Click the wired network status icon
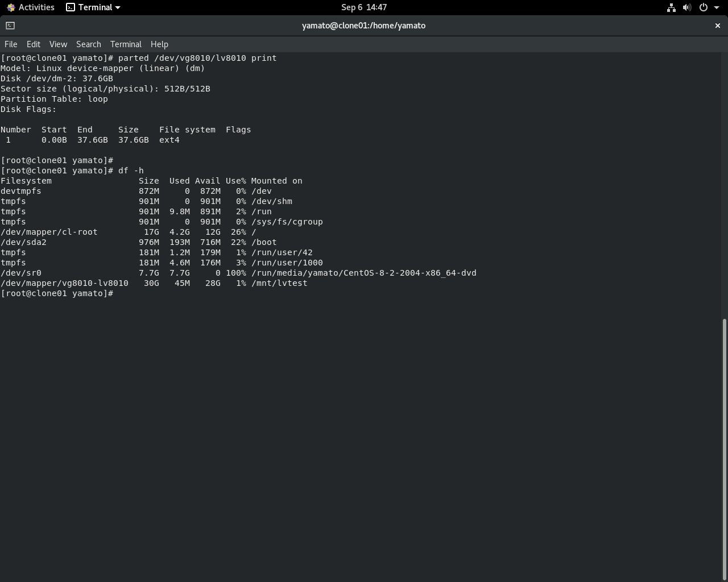The width and height of the screenshot is (728, 582). [x=671, y=7]
